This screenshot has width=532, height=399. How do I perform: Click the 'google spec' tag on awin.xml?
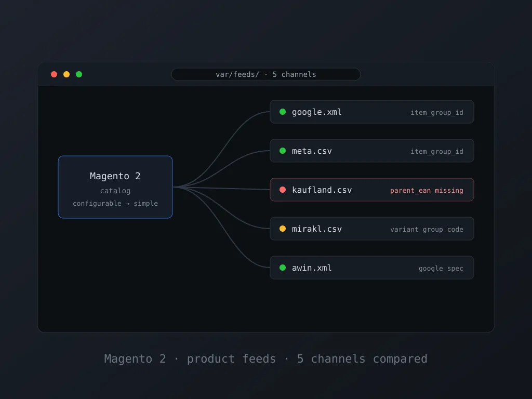pos(441,269)
